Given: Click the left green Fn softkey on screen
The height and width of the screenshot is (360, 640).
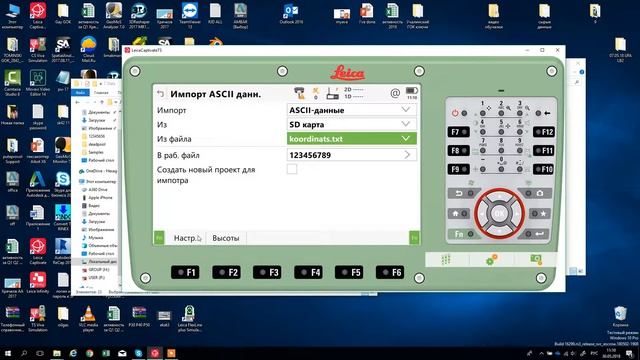Looking at the screenshot, I should tap(159, 238).
